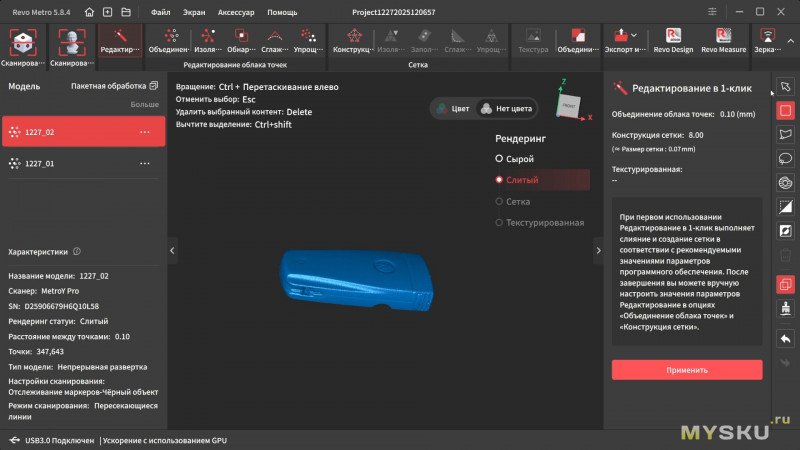The image size is (800, 450).
Task: Click the Объединение point cloud fusion icon
Action: 170,41
